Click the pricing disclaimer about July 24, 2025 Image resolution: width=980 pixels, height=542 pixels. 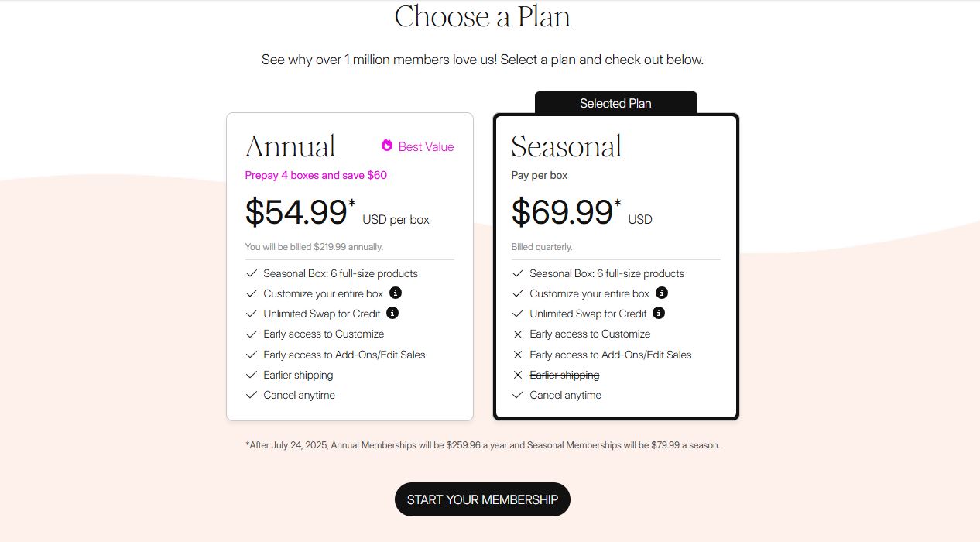point(481,445)
